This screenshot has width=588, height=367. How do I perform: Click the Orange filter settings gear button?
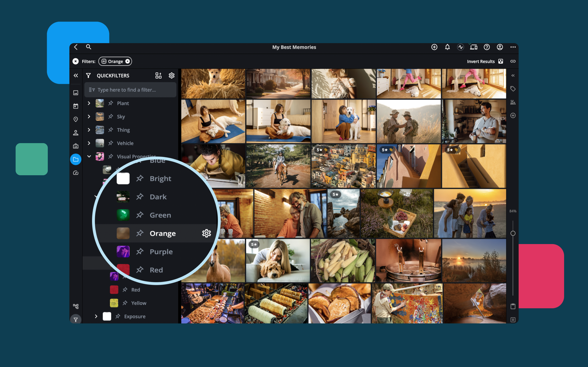[x=206, y=234]
